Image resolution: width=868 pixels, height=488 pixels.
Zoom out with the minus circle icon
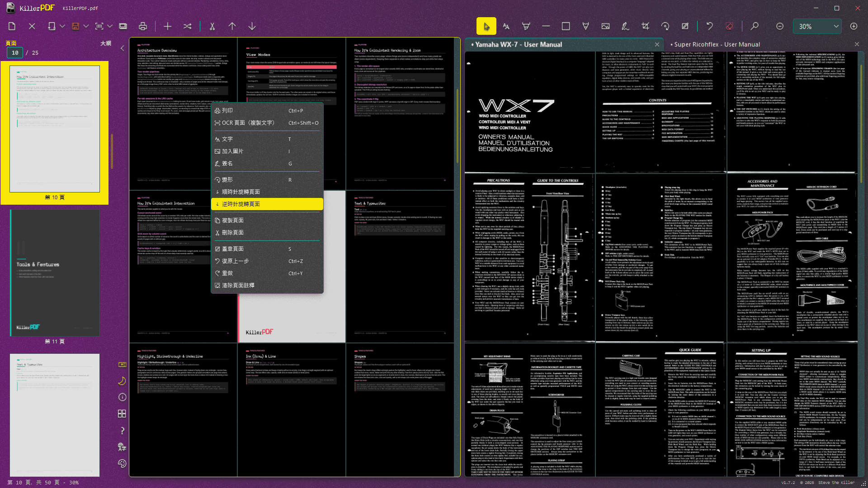(x=780, y=26)
